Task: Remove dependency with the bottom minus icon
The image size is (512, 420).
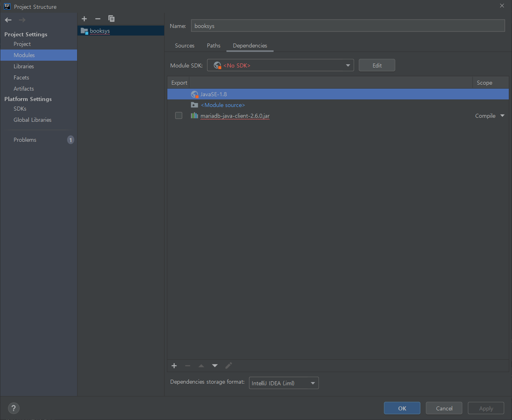Action: pos(188,366)
